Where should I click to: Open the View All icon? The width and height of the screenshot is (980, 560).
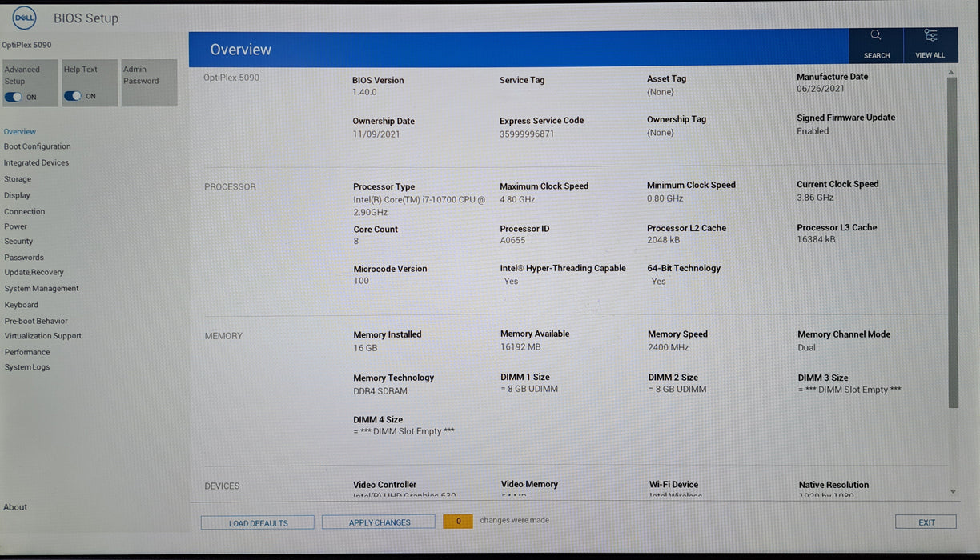click(x=930, y=35)
